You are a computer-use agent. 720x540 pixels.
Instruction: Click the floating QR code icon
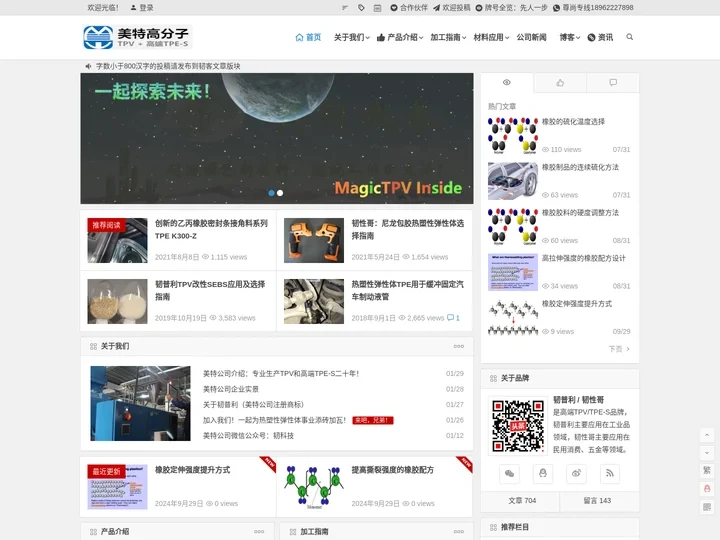707,506
